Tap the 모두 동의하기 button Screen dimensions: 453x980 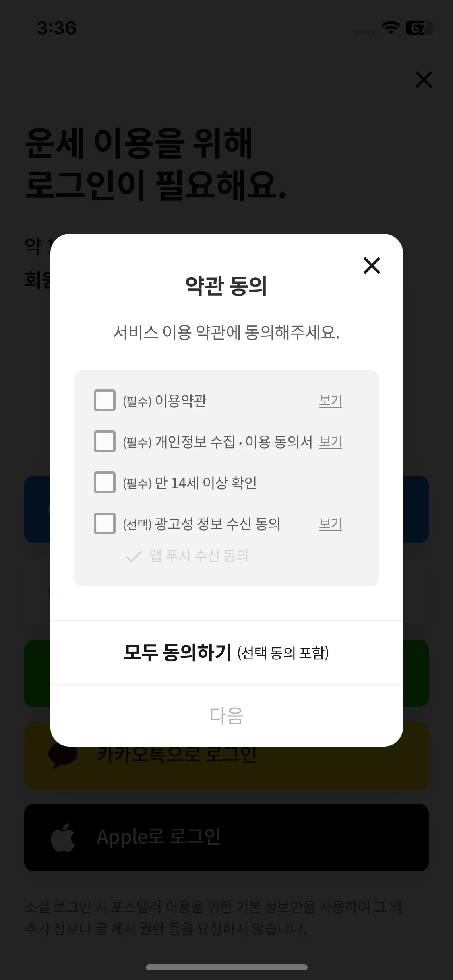click(227, 653)
